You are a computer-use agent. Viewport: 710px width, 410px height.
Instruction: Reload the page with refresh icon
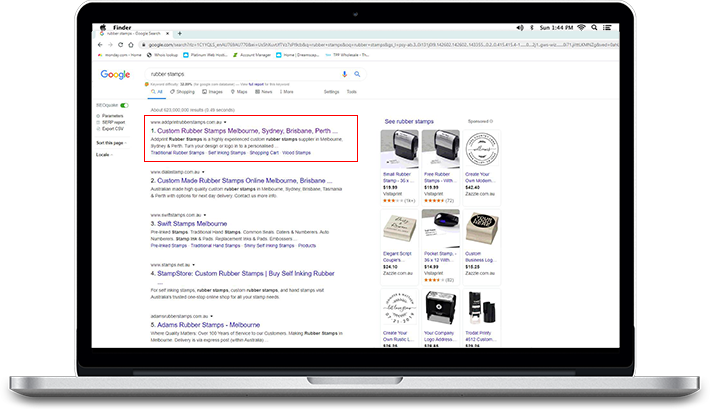click(x=120, y=45)
